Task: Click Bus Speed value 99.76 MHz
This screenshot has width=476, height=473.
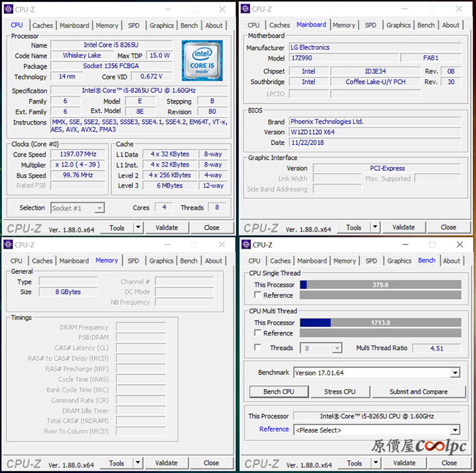Action: pyautogui.click(x=78, y=175)
